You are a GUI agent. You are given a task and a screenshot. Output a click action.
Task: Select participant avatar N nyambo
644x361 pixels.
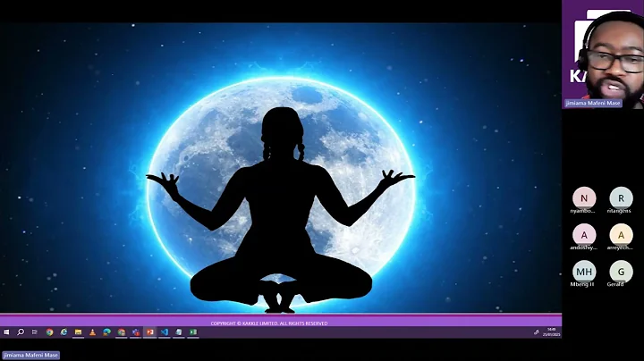click(584, 198)
